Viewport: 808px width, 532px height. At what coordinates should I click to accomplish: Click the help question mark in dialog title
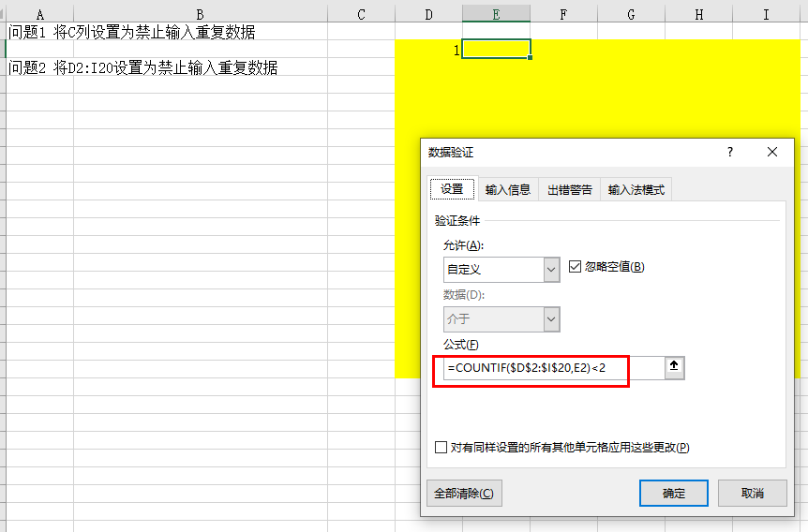pyautogui.click(x=730, y=153)
